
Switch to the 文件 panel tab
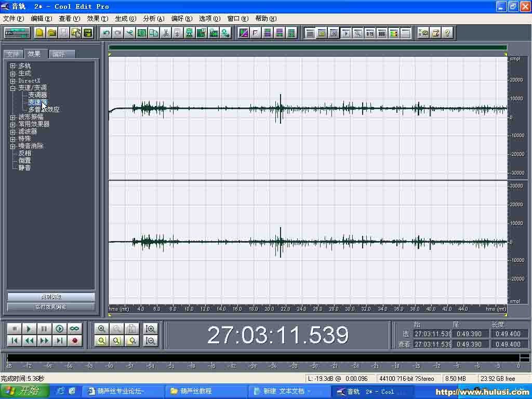click(13, 54)
